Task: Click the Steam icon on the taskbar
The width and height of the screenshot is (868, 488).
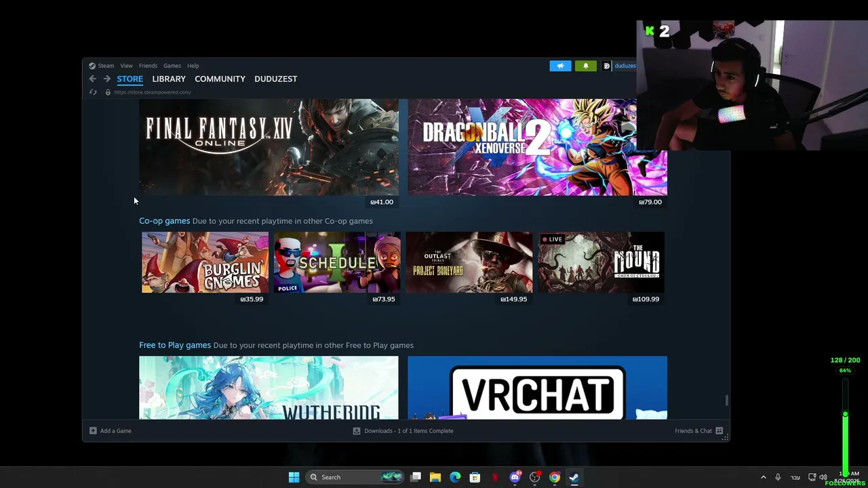Action: [x=574, y=477]
